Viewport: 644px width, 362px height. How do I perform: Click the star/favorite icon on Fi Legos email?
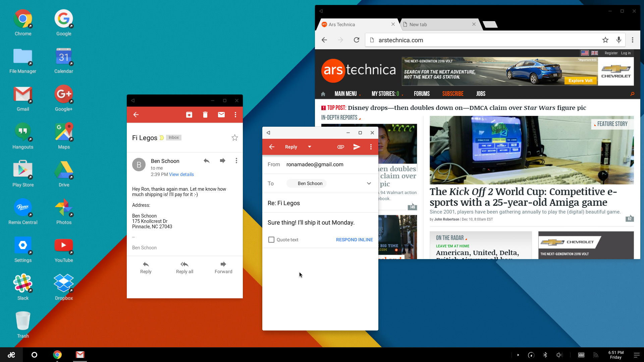click(x=234, y=137)
